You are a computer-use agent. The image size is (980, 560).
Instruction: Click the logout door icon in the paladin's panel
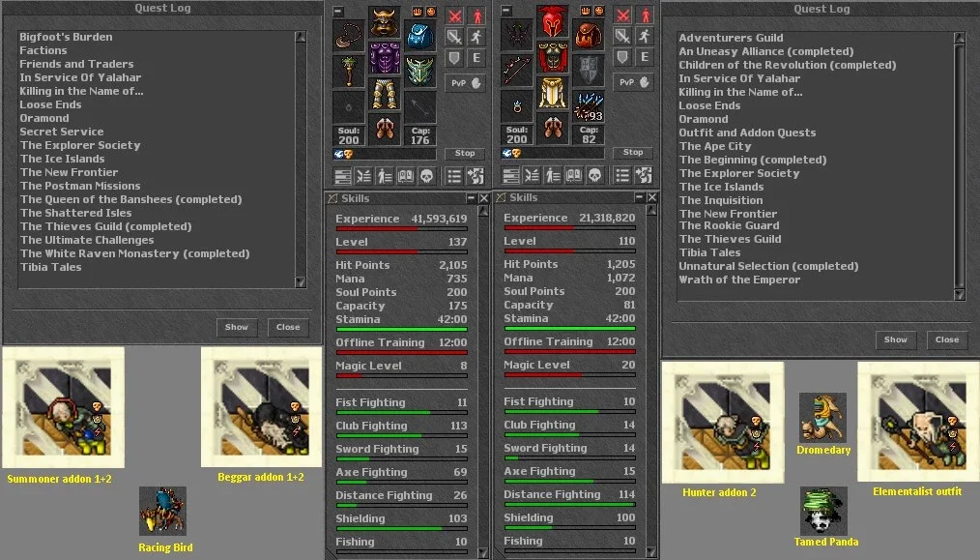click(x=644, y=175)
